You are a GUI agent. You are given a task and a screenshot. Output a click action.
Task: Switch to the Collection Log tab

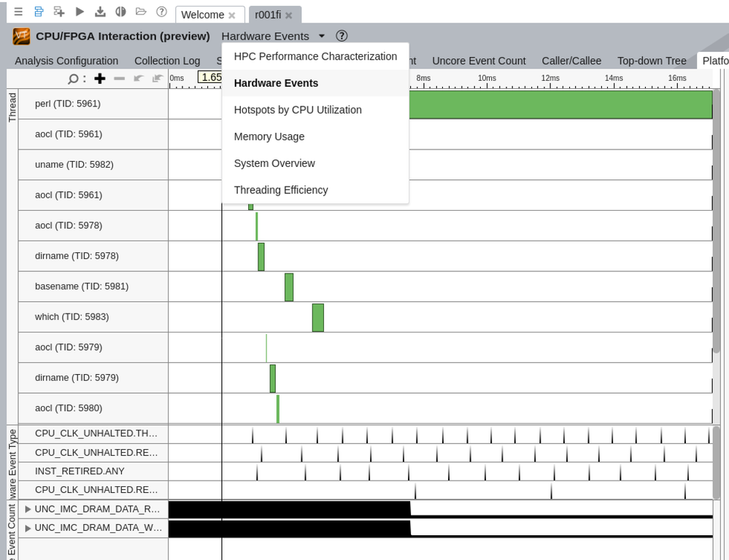167,61
